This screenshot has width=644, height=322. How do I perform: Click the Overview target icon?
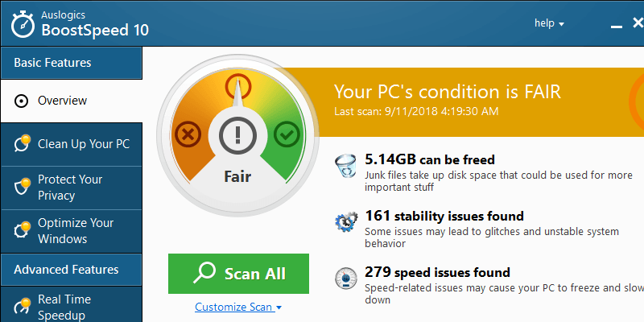pyautogui.click(x=22, y=101)
